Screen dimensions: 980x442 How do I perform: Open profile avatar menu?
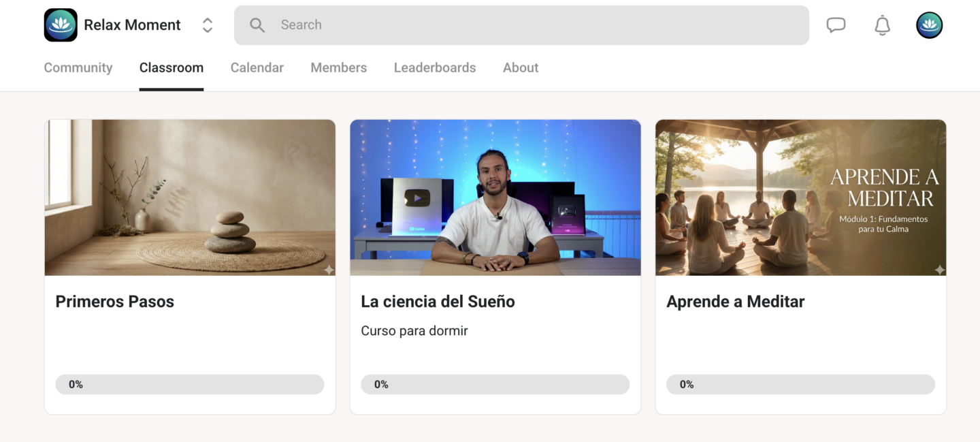coord(930,25)
